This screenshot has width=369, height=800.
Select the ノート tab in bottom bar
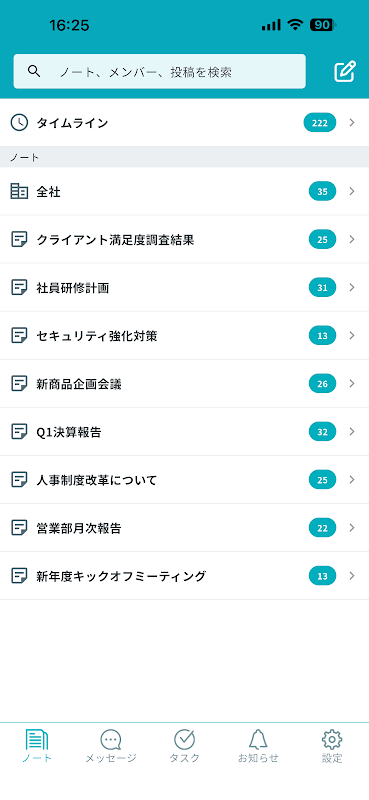[x=37, y=745]
